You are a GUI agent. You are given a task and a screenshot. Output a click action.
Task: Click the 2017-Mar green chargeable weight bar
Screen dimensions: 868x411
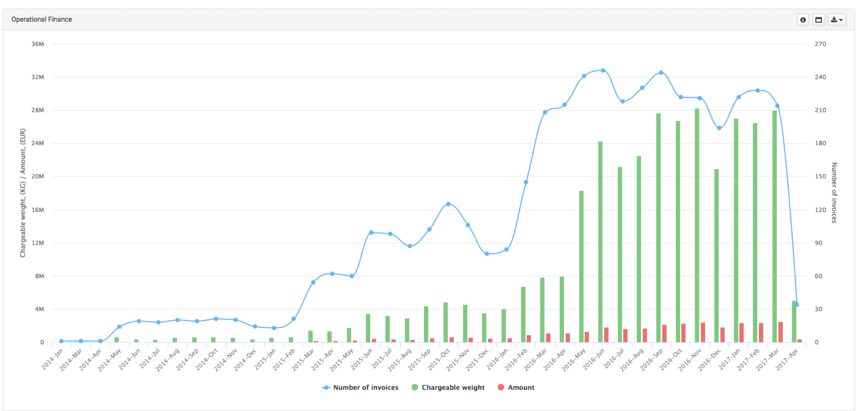tap(774, 225)
